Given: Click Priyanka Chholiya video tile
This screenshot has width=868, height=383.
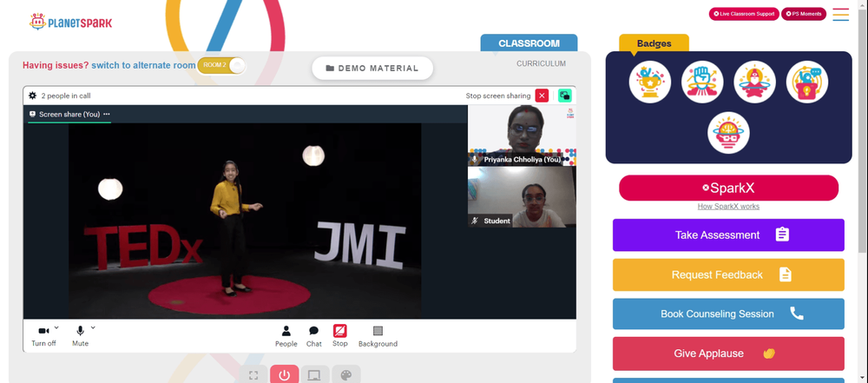Looking at the screenshot, I should [522, 135].
